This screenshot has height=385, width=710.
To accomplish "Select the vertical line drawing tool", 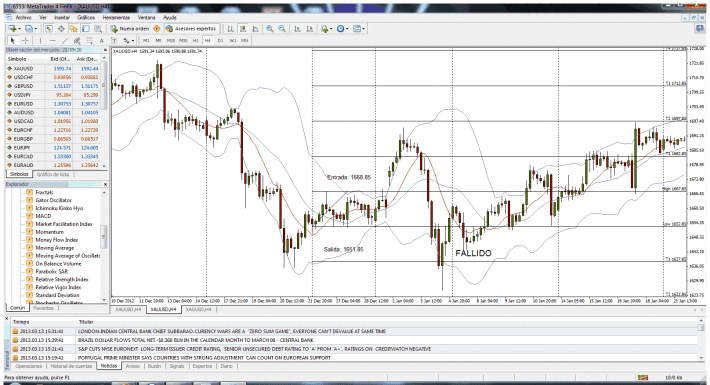I will tap(40, 40).
